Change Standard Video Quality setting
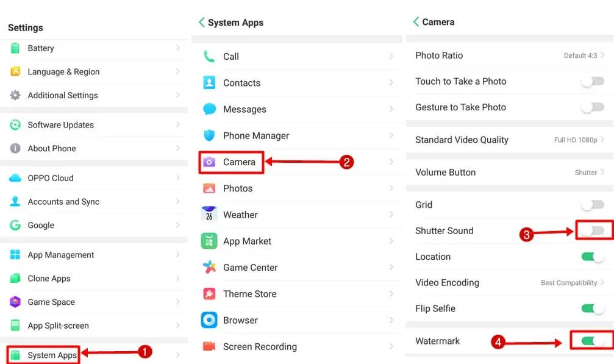This screenshot has height=364, width=614. click(509, 140)
